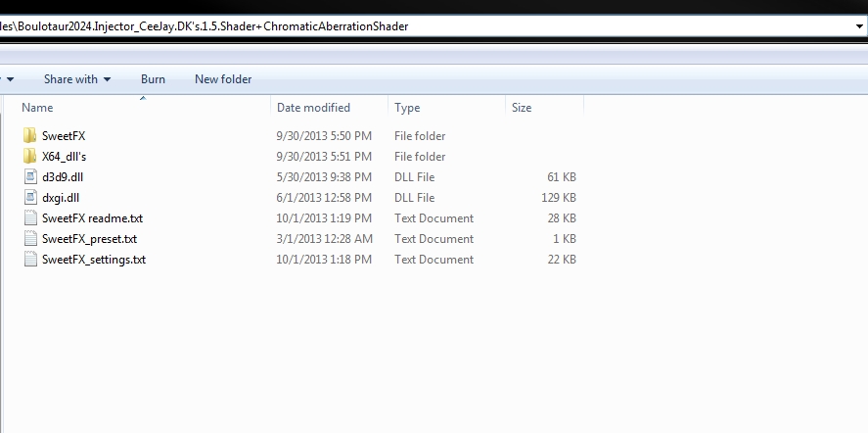
Task: Select the SweetFX readme.txt file name
Action: (92, 218)
